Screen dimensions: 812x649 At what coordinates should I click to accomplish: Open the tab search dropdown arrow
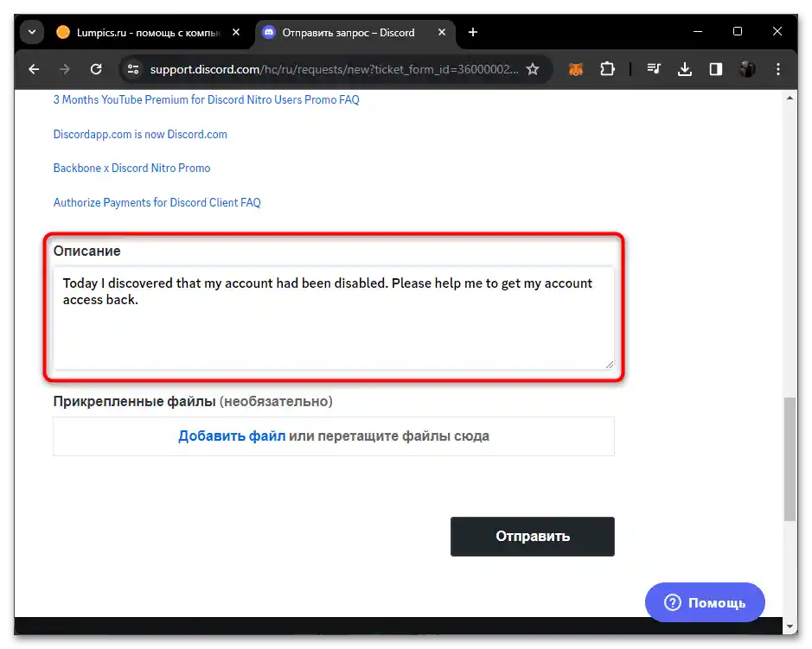pyautogui.click(x=32, y=32)
